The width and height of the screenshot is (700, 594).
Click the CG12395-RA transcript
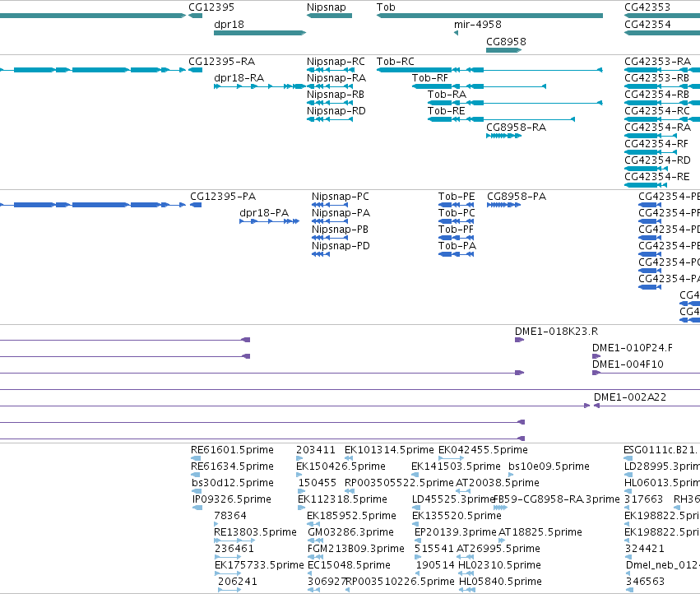coord(195,70)
